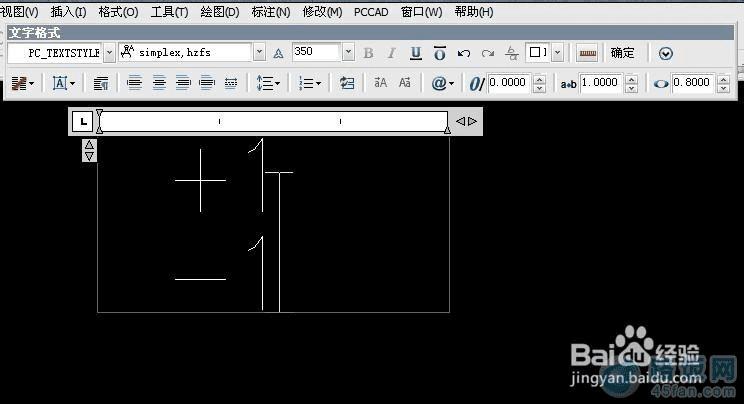
Task: Open the Options circular arrow menu
Action: click(x=665, y=54)
